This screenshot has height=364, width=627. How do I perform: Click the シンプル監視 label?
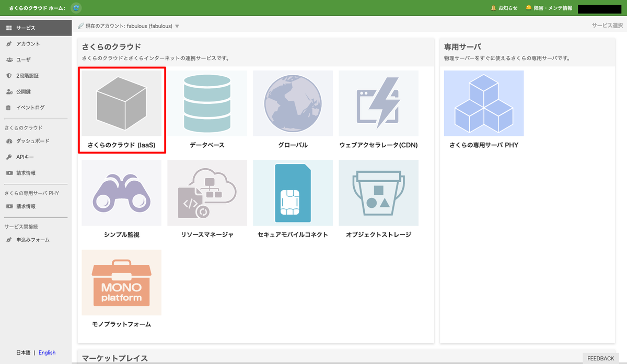(x=122, y=235)
